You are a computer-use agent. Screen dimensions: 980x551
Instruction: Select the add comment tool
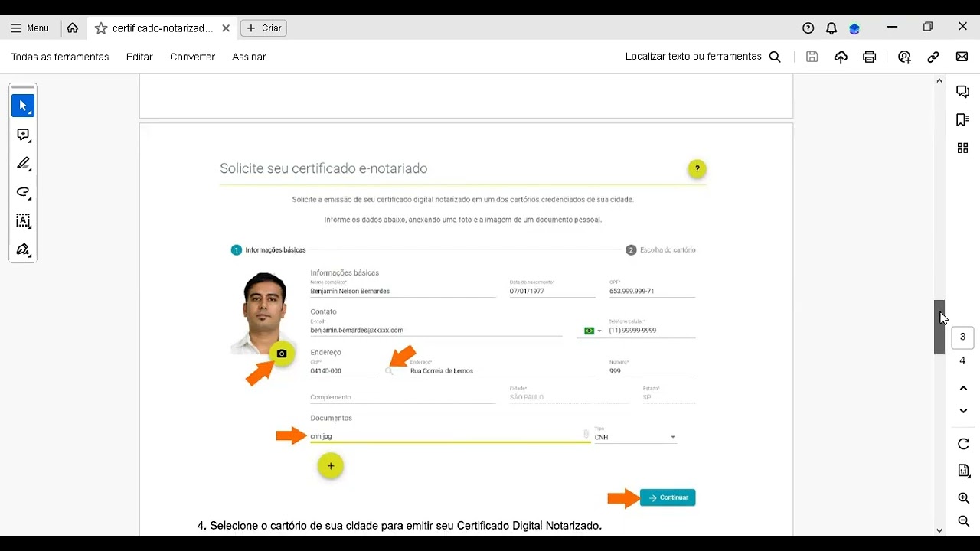tap(23, 135)
